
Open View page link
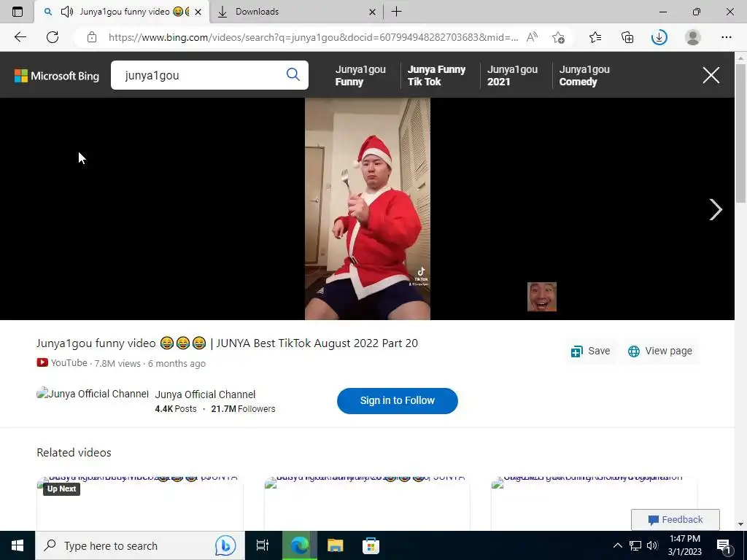point(659,351)
